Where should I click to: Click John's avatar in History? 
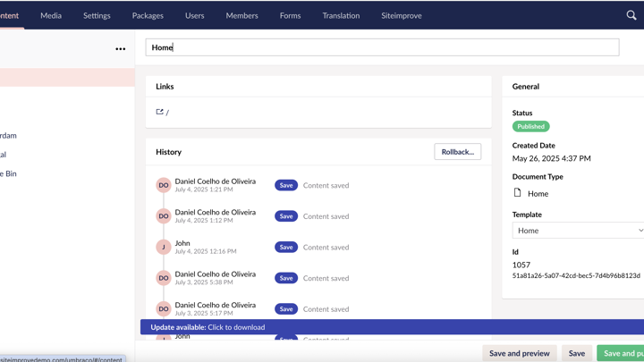pyautogui.click(x=164, y=248)
